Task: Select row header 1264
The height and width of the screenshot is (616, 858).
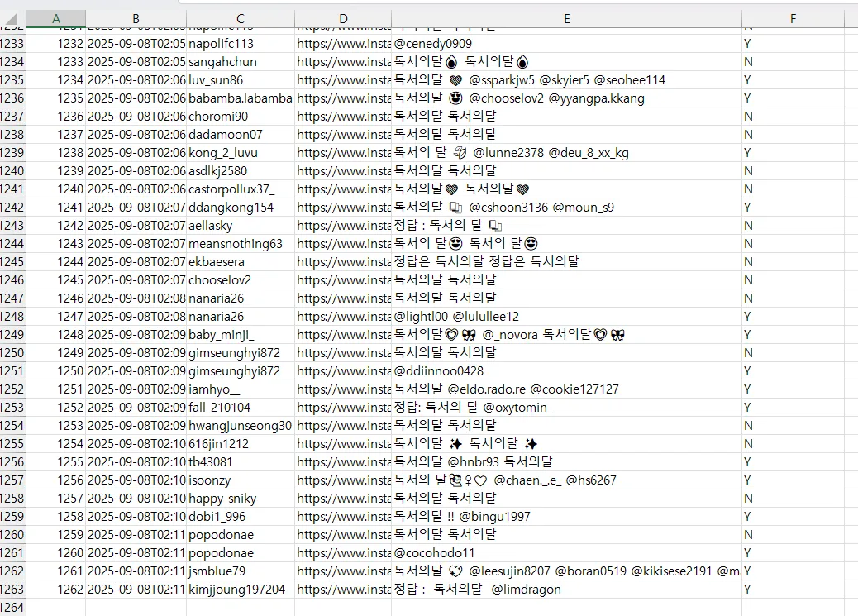Action: click(12, 608)
